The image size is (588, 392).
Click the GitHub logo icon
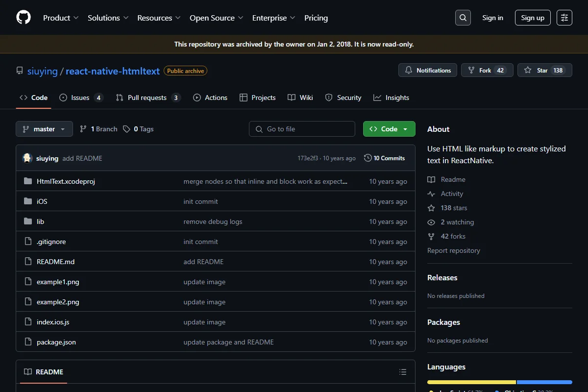tap(24, 18)
